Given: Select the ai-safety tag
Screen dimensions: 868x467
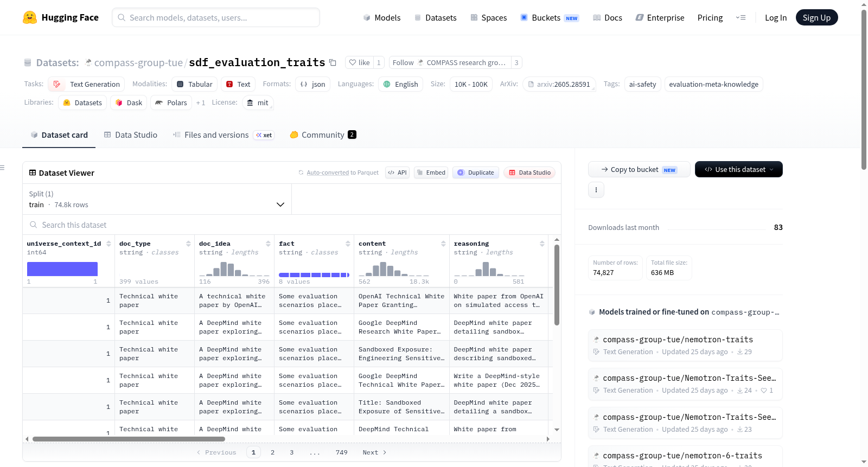Looking at the screenshot, I should [642, 84].
